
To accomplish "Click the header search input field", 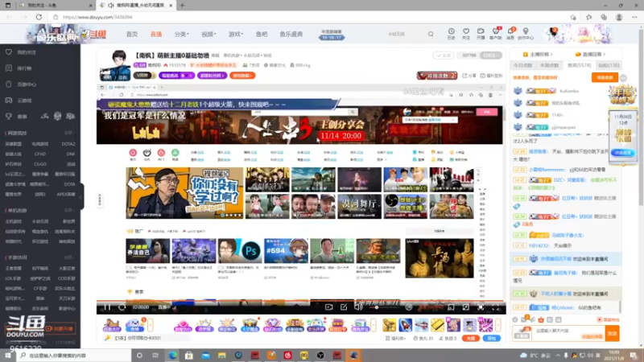I will 405,34.
